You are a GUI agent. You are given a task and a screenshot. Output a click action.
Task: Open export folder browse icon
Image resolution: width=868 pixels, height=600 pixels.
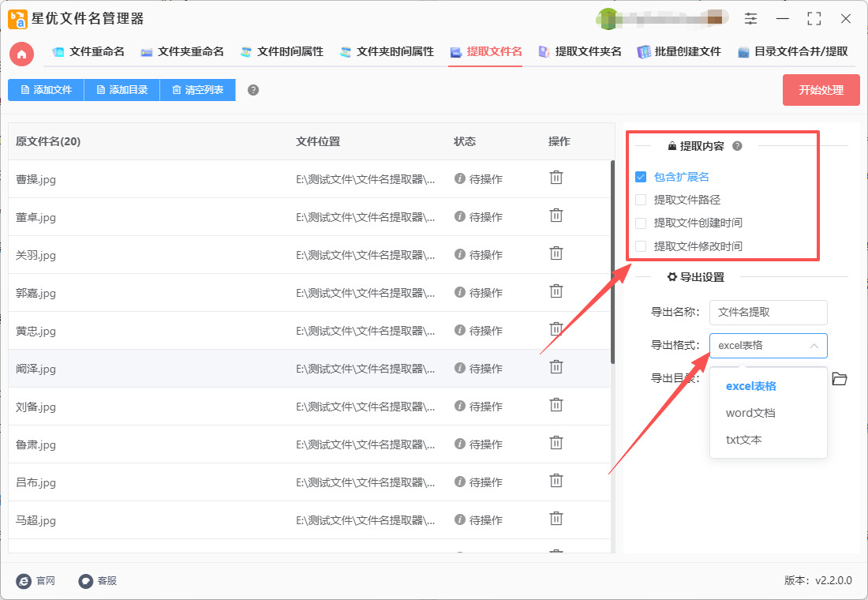coord(840,379)
